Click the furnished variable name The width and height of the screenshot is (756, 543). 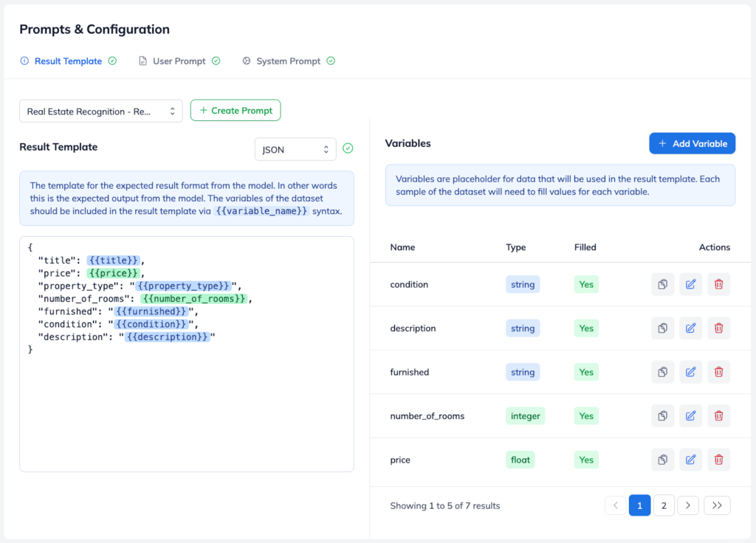click(409, 372)
